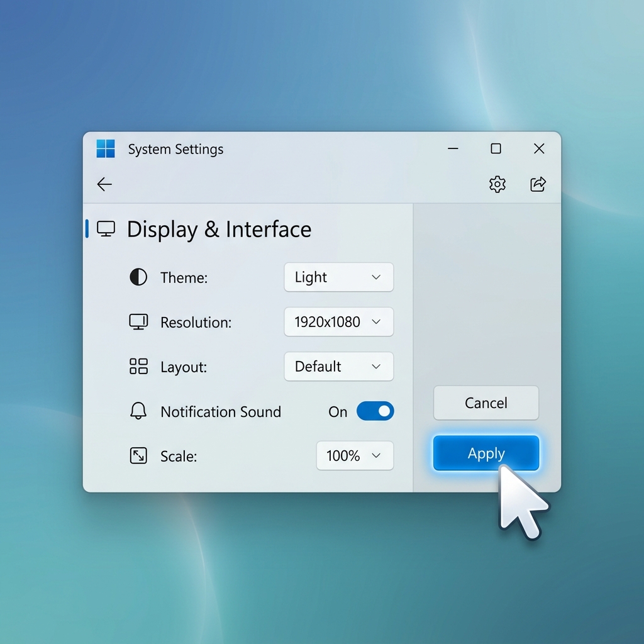The image size is (644, 644).
Task: Click the grid Layout icon
Action: pos(138,366)
